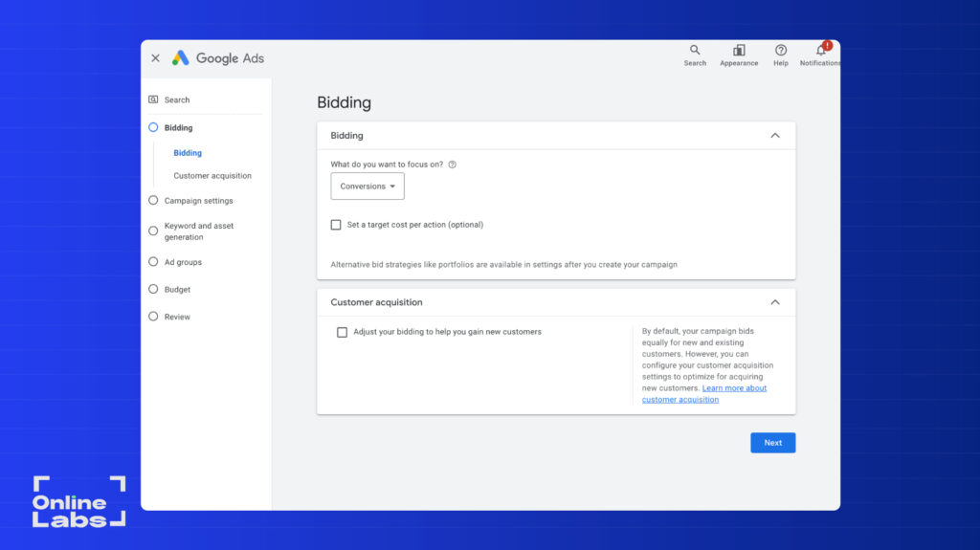The image size is (980, 550).
Task: Go to Customer acquisition sub-item in sidebar
Action: point(212,176)
